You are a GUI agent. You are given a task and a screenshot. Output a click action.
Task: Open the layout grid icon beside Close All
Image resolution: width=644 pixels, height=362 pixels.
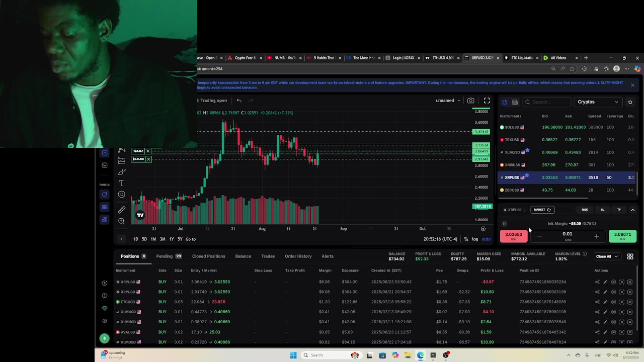pyautogui.click(x=630, y=256)
